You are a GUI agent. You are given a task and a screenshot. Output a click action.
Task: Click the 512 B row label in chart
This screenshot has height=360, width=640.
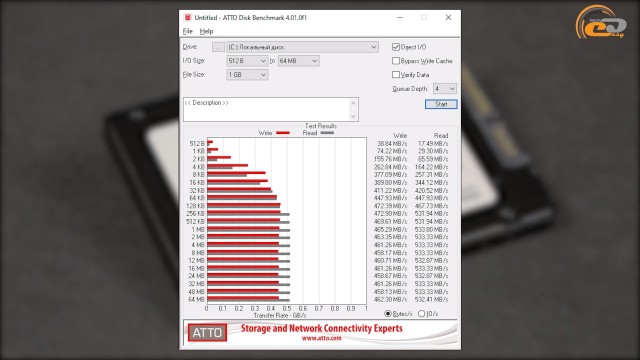(197, 144)
